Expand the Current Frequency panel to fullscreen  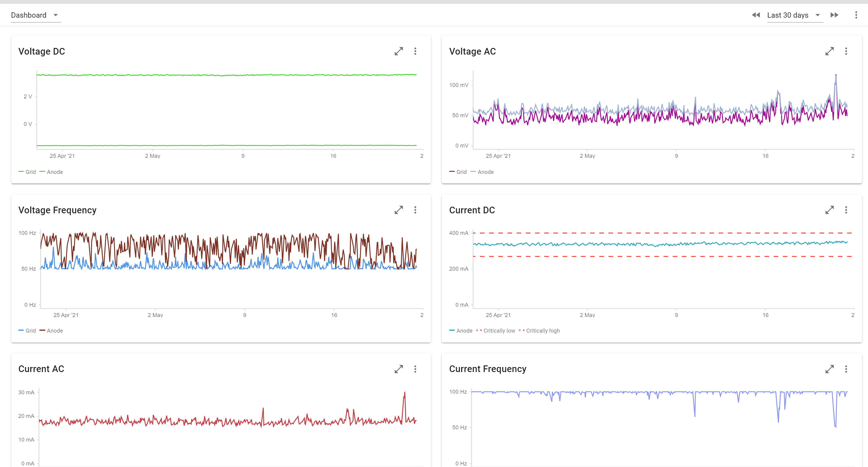point(830,369)
